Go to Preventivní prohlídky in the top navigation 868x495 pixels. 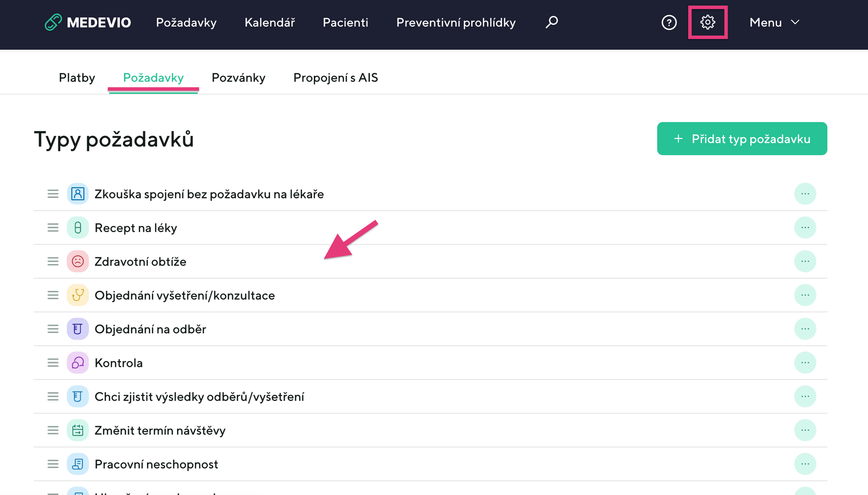coord(456,22)
